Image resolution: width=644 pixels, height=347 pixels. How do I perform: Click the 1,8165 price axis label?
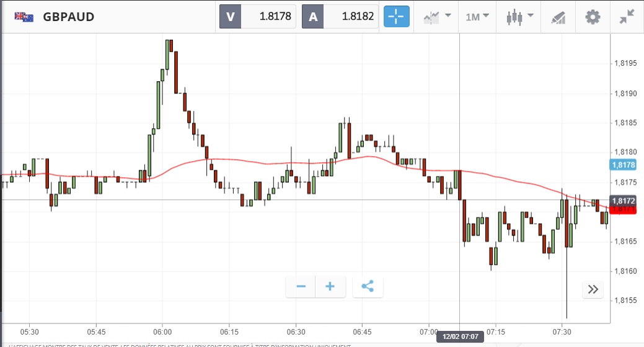[625, 241]
